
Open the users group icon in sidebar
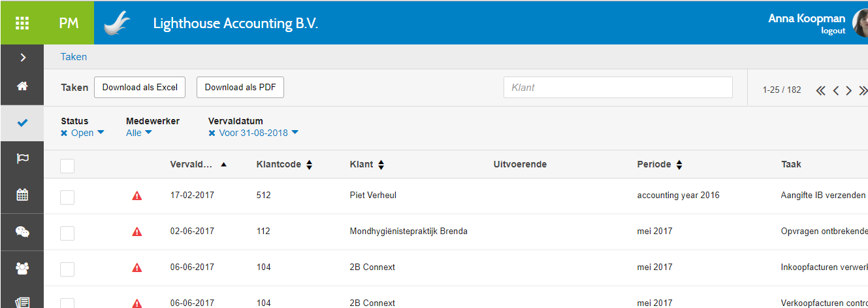click(x=22, y=267)
